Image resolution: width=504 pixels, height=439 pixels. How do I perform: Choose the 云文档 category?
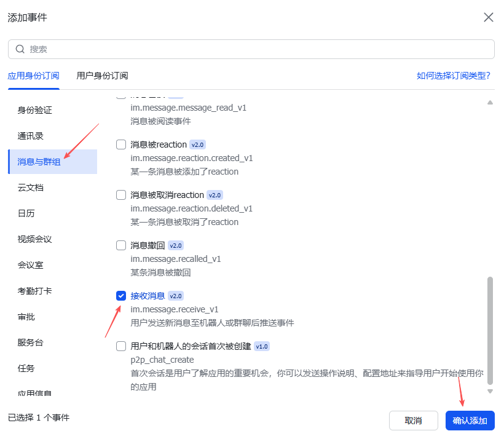pos(31,188)
